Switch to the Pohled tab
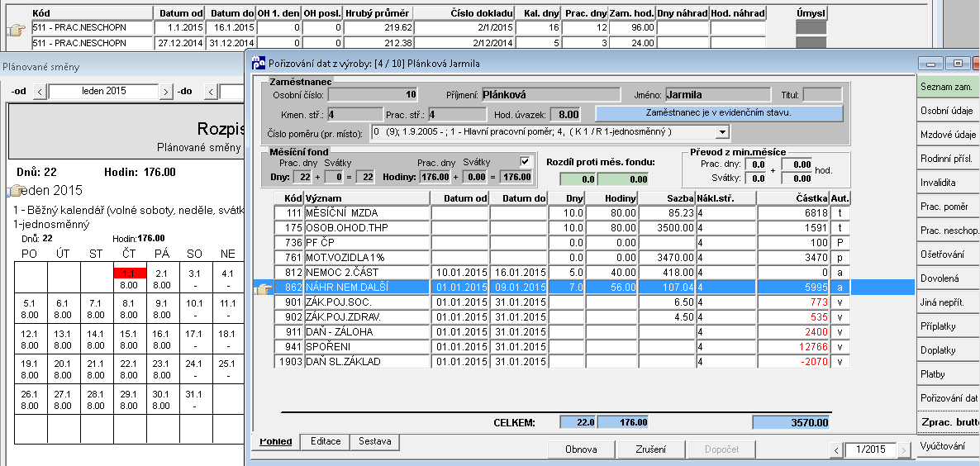This screenshot has height=466, width=980. pos(276,441)
